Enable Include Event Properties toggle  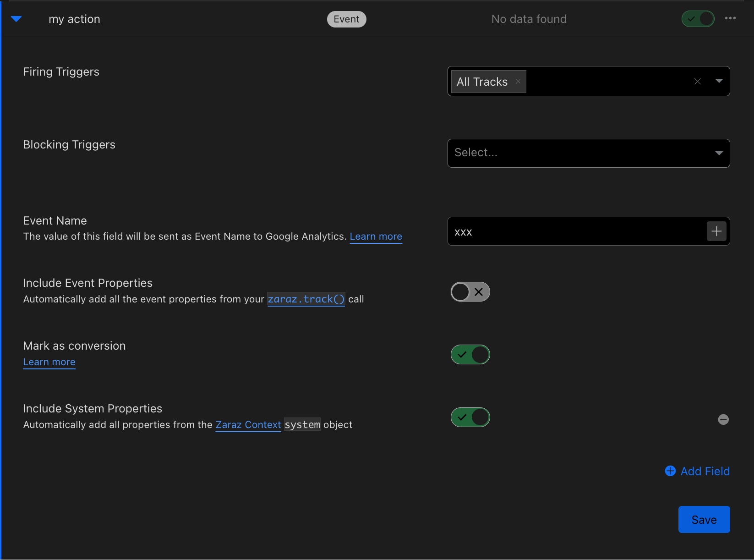click(470, 292)
